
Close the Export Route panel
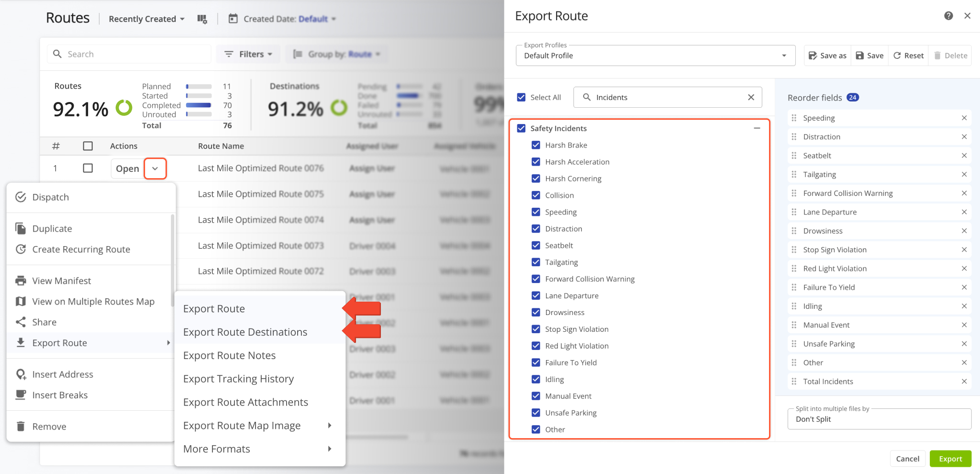pyautogui.click(x=967, y=16)
